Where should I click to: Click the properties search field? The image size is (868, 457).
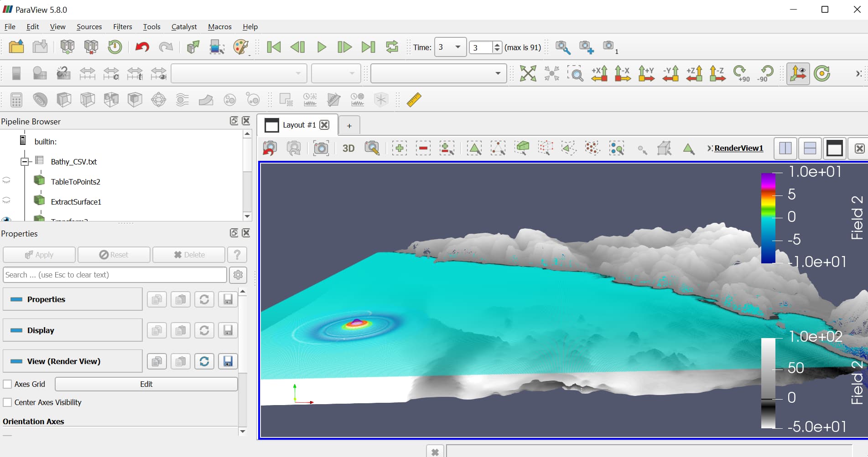(x=114, y=275)
